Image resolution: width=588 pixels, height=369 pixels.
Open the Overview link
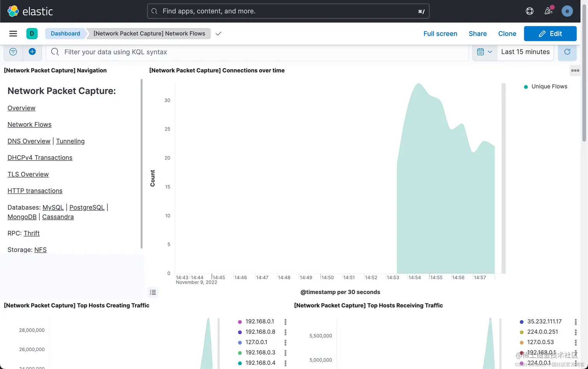tap(21, 108)
